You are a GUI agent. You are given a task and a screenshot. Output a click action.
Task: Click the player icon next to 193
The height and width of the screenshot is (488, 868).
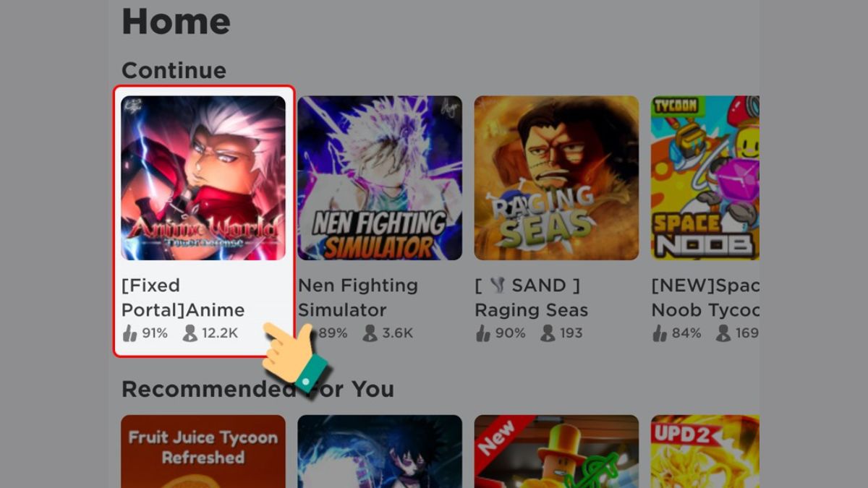point(548,333)
